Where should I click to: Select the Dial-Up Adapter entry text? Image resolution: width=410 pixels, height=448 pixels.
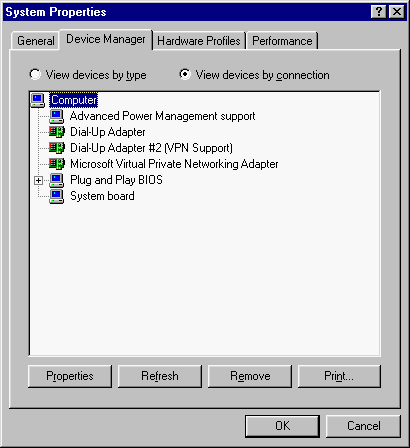[x=108, y=132]
